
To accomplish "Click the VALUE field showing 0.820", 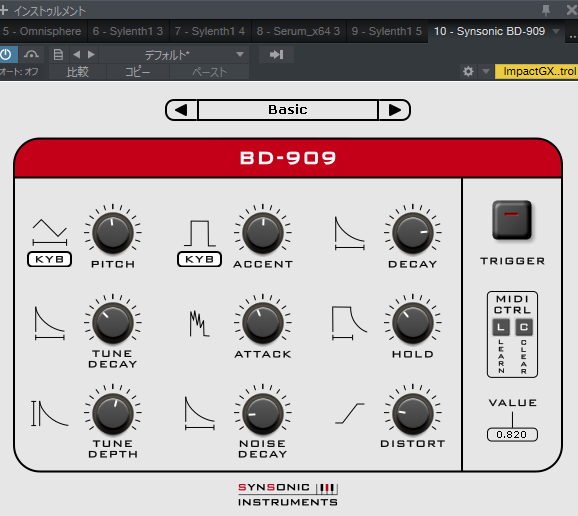I will click(512, 435).
